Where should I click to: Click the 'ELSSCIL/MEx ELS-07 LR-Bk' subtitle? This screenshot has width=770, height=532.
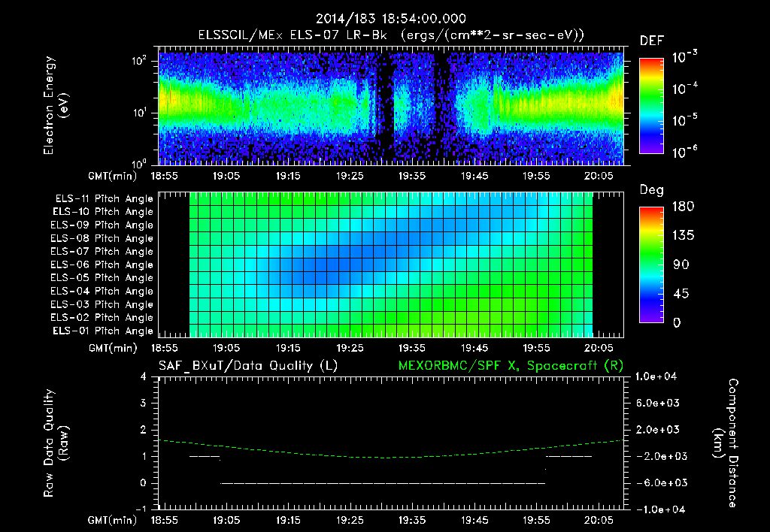(293, 35)
